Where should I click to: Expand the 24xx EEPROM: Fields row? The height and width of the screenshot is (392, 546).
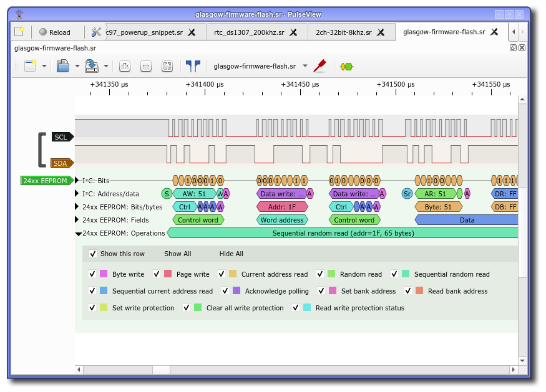coord(77,220)
